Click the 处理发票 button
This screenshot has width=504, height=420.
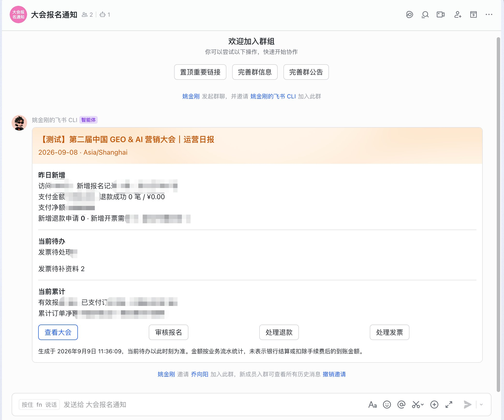[x=390, y=332]
